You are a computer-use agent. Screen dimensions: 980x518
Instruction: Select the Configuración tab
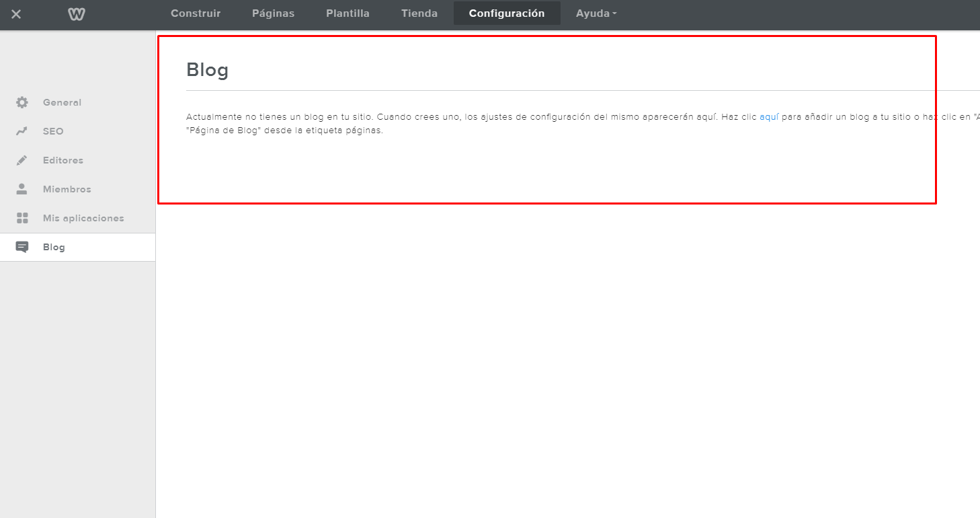click(507, 13)
